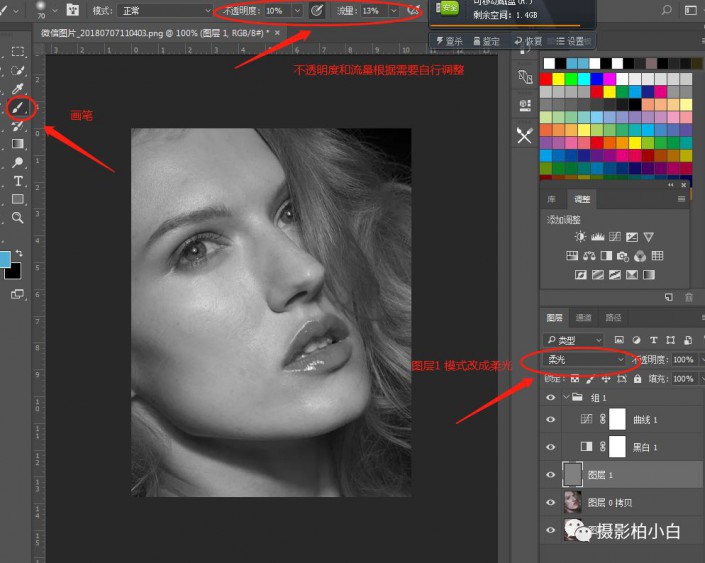Add a Black & White adjustment
The image size is (705, 563).
click(x=606, y=256)
